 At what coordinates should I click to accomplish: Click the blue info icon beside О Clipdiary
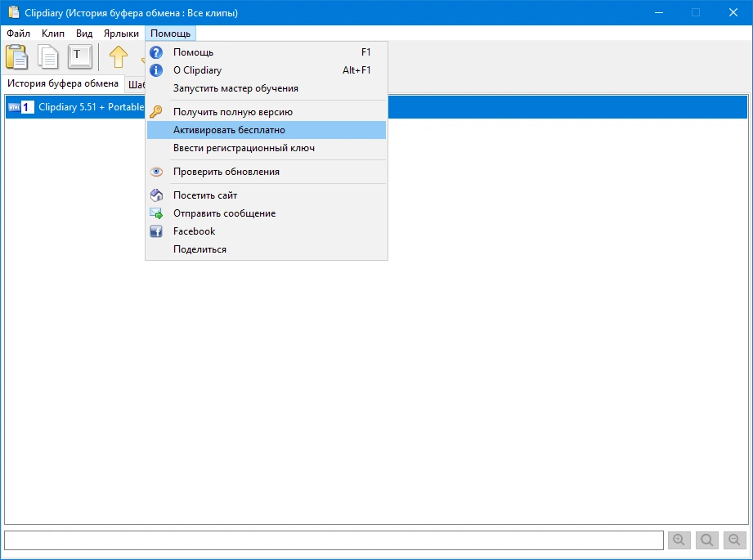pyautogui.click(x=156, y=70)
